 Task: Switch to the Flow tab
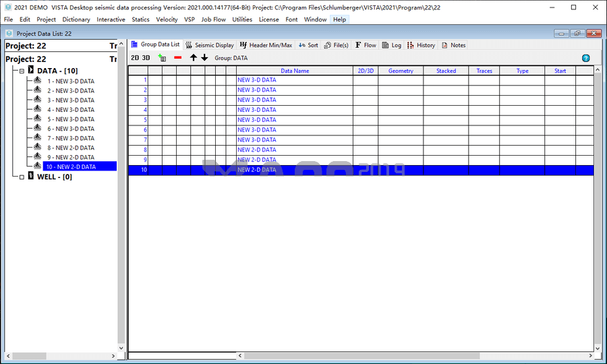(x=366, y=45)
